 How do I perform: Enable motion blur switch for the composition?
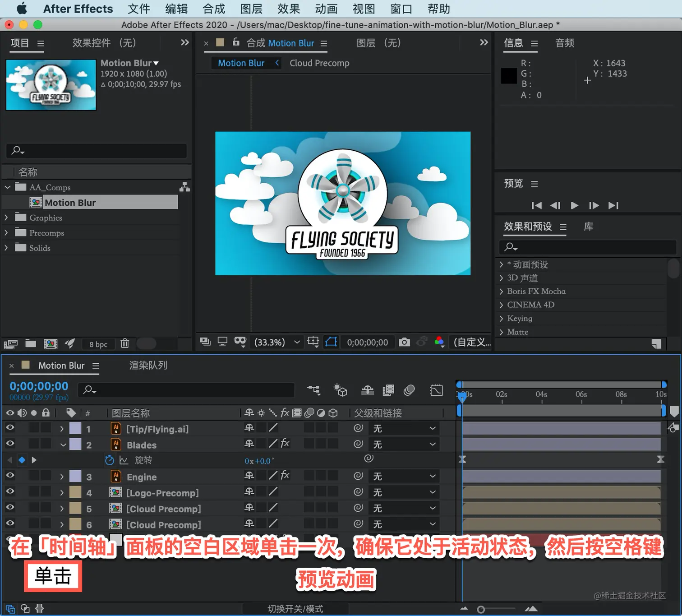pyautogui.click(x=409, y=390)
